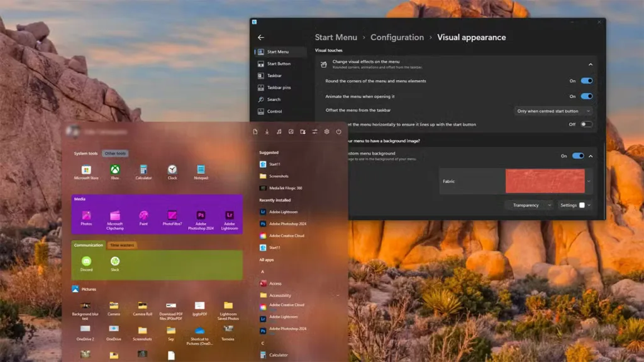
Task: Open Only when centred start button dropdown
Action: [x=553, y=111]
